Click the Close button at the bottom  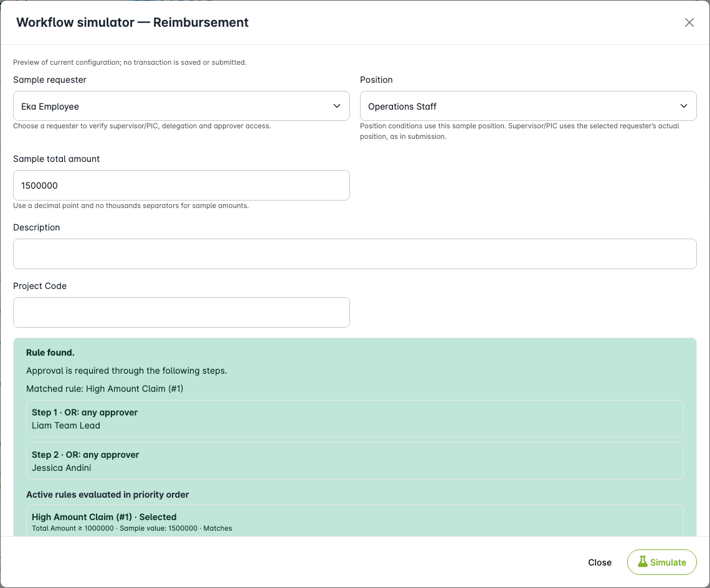[x=600, y=562]
